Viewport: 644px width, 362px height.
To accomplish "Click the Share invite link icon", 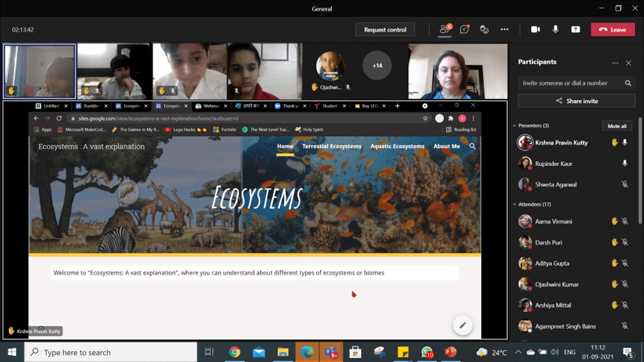I will (x=559, y=101).
